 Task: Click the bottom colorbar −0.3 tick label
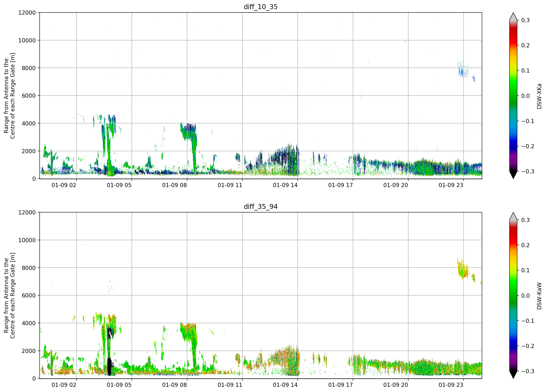(527, 371)
